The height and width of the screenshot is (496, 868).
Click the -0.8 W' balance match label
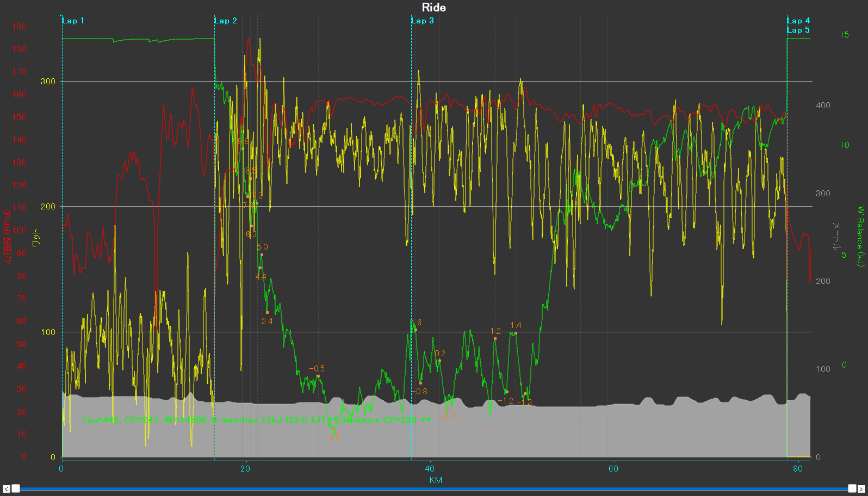[x=419, y=392]
